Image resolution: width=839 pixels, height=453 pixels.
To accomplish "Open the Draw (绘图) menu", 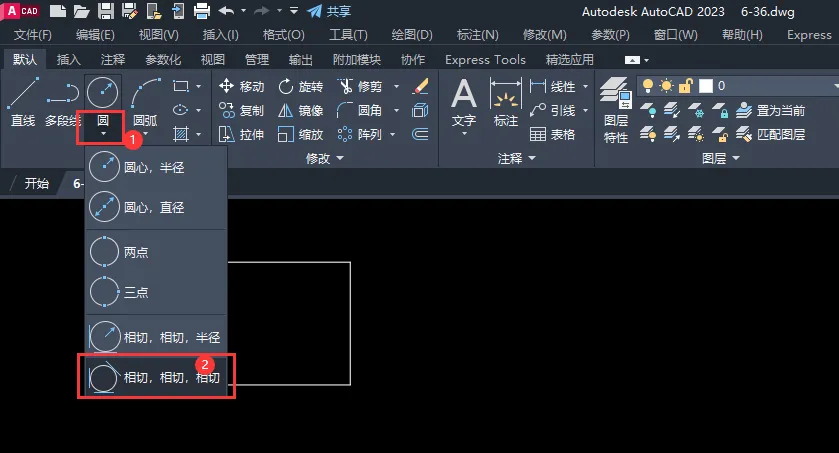I will tap(412, 35).
